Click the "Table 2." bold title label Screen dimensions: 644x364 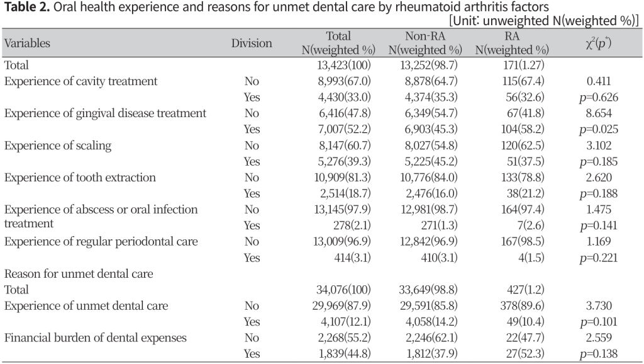[25, 8]
